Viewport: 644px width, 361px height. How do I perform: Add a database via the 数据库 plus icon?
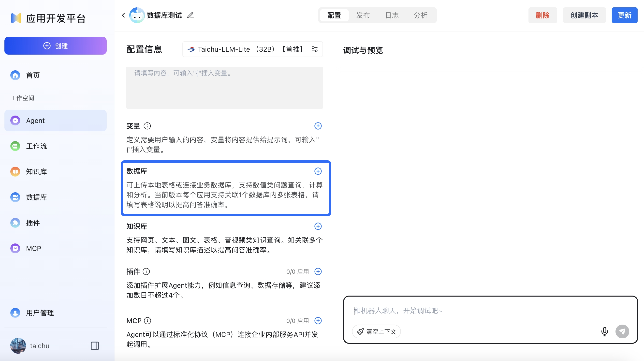[318, 171]
